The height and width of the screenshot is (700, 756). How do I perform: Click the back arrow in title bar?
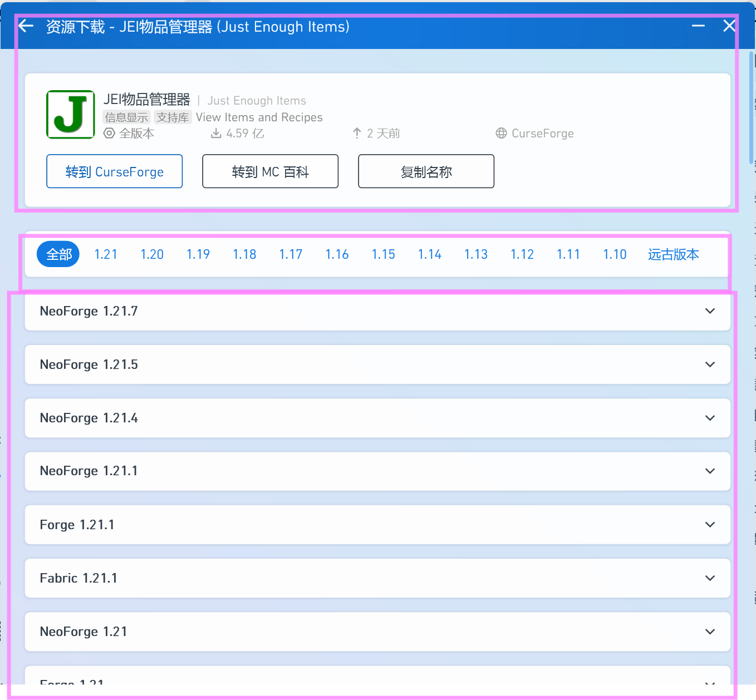tap(26, 26)
